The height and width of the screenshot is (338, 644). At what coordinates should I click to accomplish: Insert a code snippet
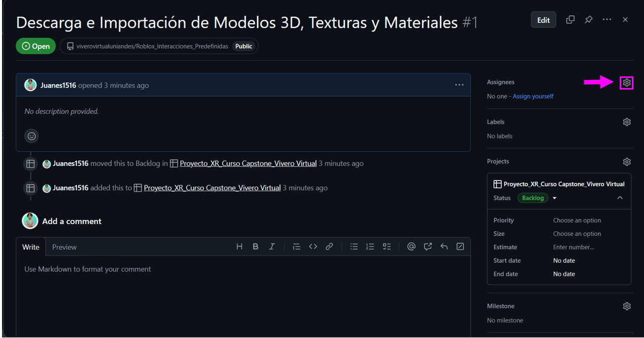tap(313, 246)
